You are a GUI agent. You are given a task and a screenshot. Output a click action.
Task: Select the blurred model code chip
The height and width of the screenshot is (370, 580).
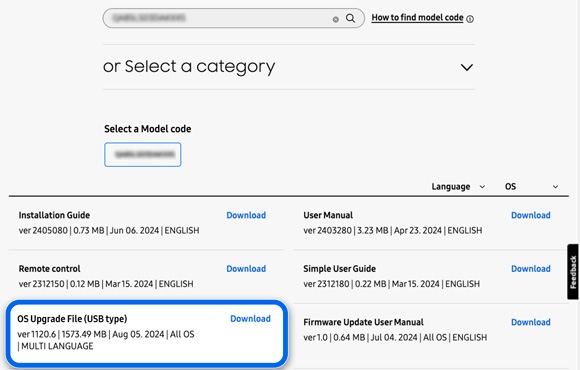click(143, 155)
